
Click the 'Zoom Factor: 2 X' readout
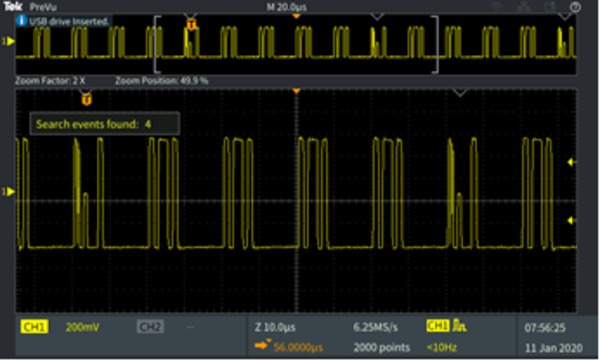point(50,81)
